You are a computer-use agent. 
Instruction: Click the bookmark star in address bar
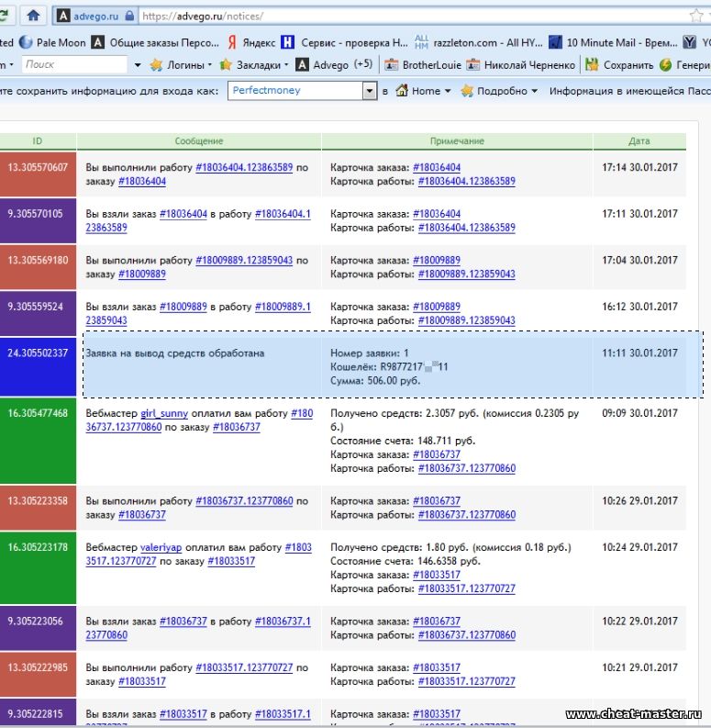tap(695, 16)
